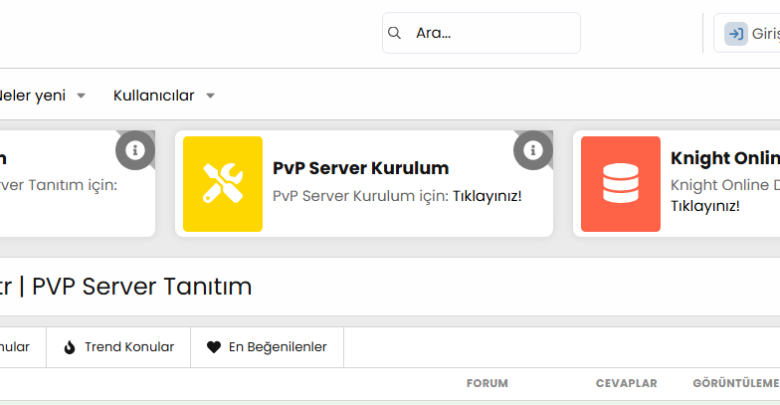
Task: Switch to the En Beğenilenler tab
Action: pos(277,347)
